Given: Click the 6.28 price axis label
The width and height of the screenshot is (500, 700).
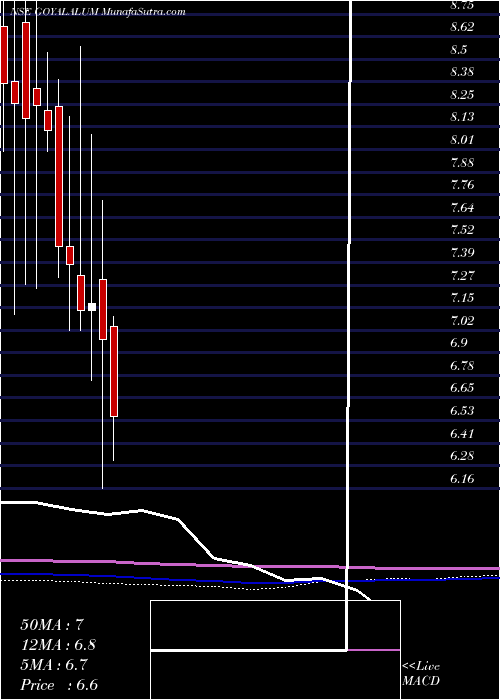Looking at the screenshot, I should coord(462,456).
